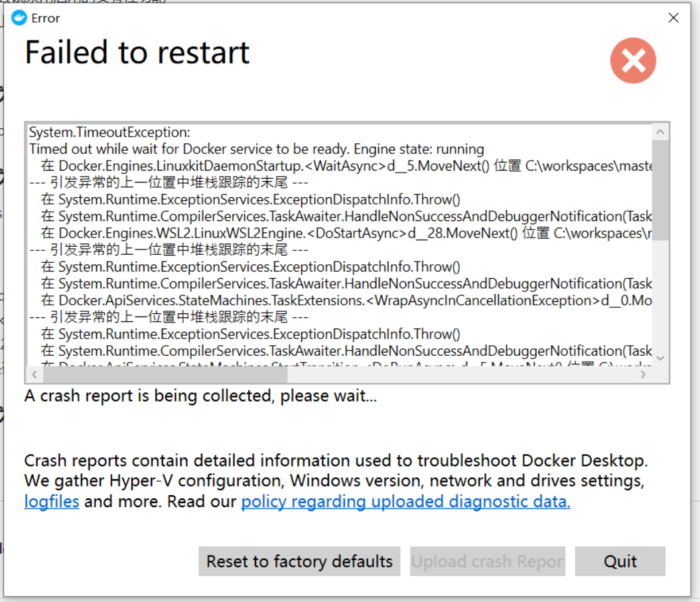
Task: Click the LinuxWSL2Engine DoStartAsync stack line
Action: click(346, 233)
